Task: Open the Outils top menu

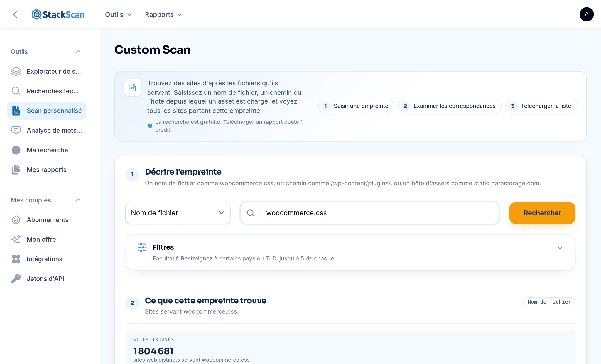Action: (118, 15)
